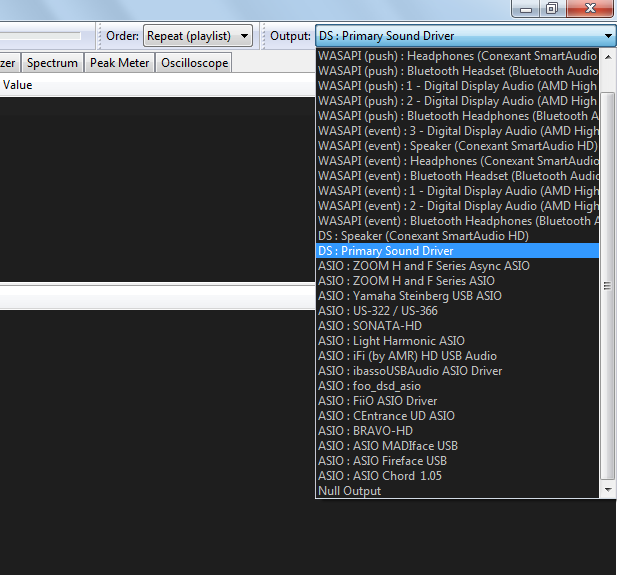Viewport: 617px width, 575px height.
Task: Select WASAPI (push) : Bluetooth Headphones output
Action: [x=458, y=116]
